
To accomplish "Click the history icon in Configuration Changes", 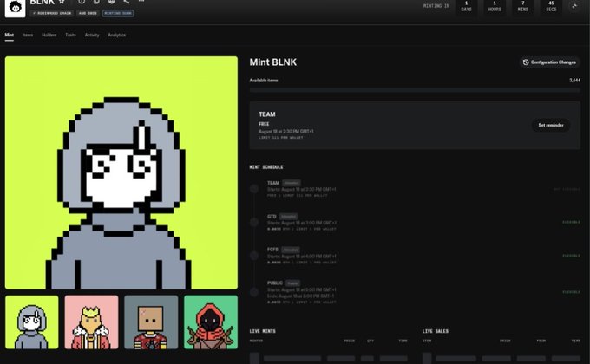I will [526, 62].
